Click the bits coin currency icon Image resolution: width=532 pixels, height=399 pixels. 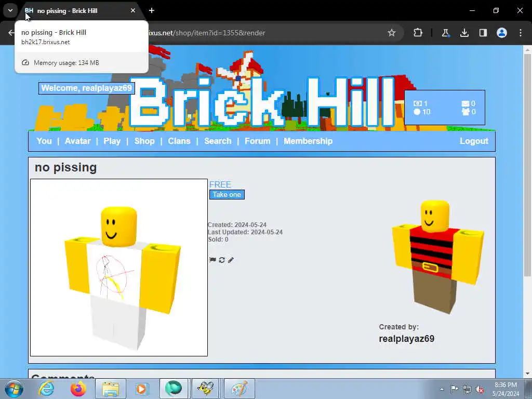[417, 112]
